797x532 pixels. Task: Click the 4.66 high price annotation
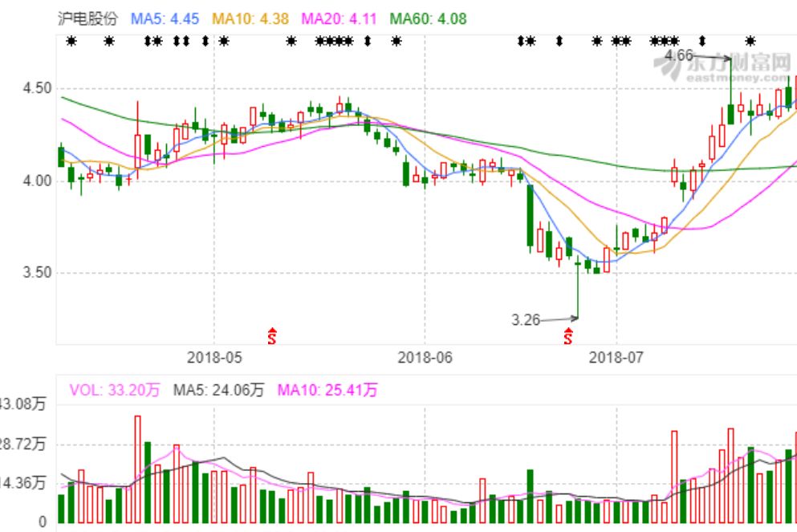(x=679, y=55)
